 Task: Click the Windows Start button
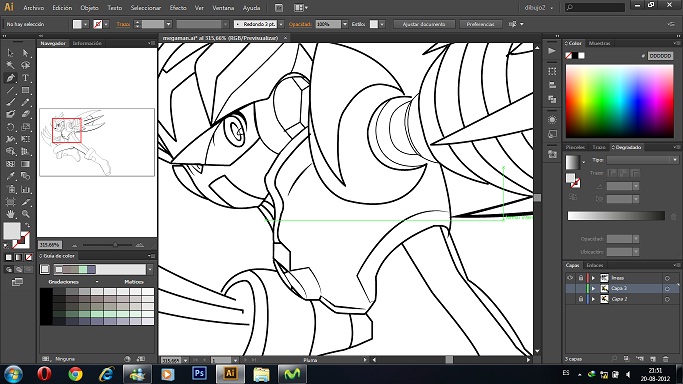click(14, 374)
